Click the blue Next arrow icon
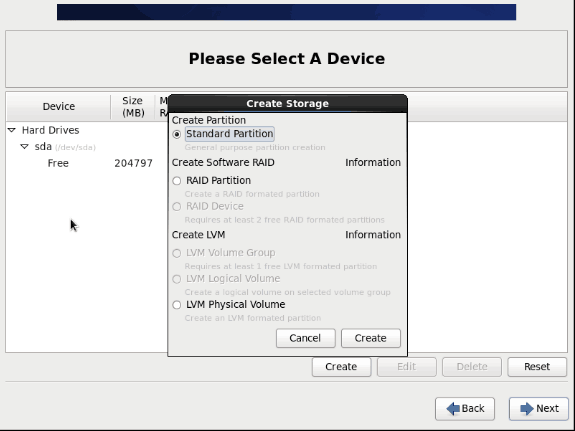 527,409
